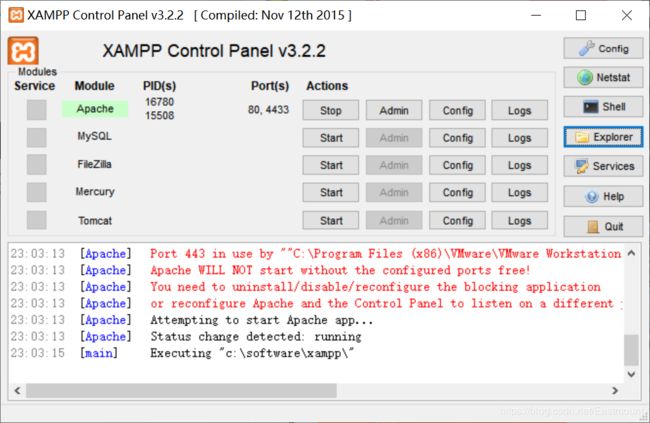
Task: Quit the XAMPP control panel
Action: (603, 226)
